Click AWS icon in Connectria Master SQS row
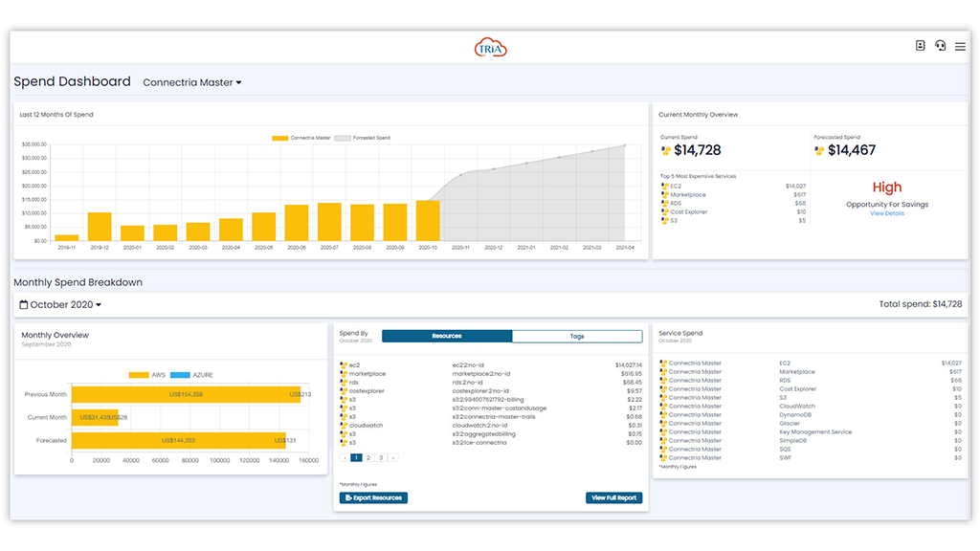Screen dimensions: 980x551 click(663, 450)
